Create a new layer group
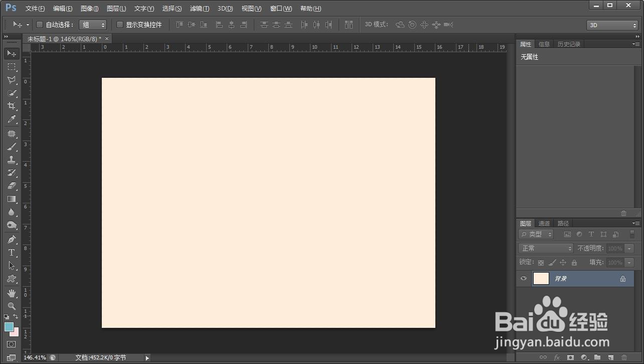This screenshot has height=364, width=644. pyautogui.click(x=597, y=357)
